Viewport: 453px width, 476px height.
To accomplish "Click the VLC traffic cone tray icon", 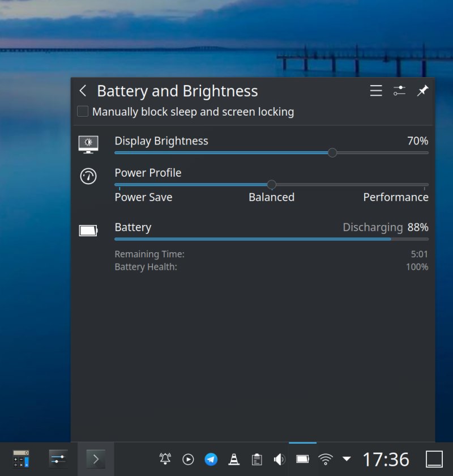I will [234, 459].
